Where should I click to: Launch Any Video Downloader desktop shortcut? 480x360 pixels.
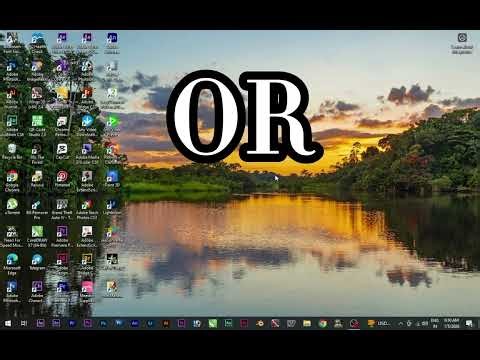pyautogui.click(x=87, y=126)
